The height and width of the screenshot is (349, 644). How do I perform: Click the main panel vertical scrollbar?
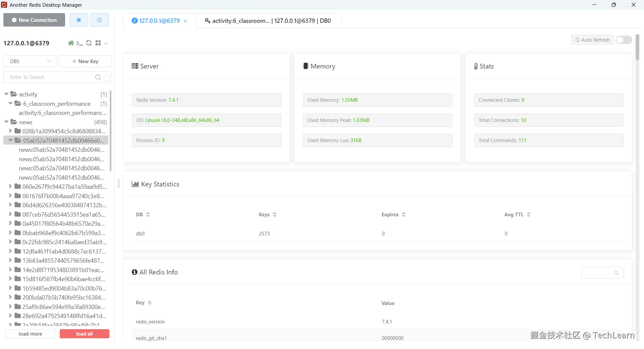pos(637,47)
